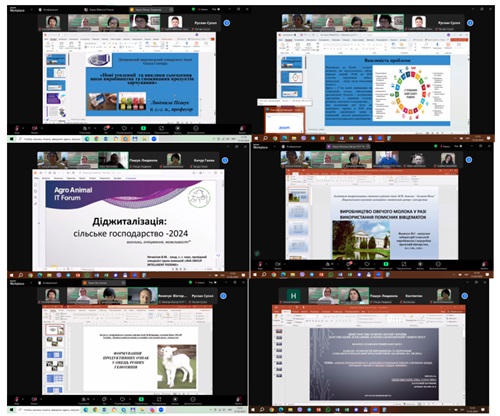Open Zoom taskbar icon in middle-right screenshot

pos(378,275)
